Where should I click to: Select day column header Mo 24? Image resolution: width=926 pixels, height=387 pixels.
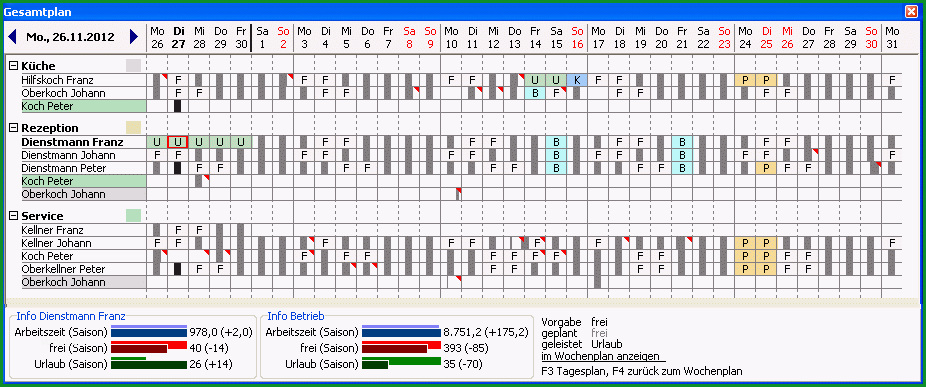click(745, 37)
